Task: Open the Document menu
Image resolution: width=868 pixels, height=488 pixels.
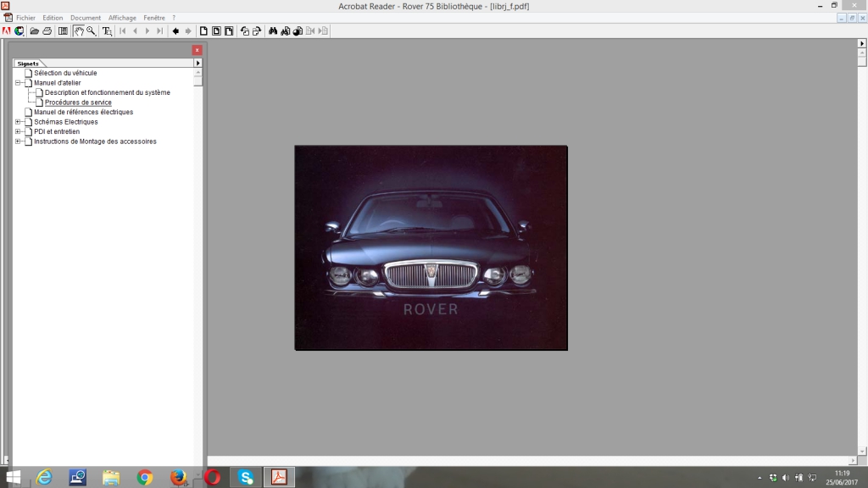Action: [86, 18]
